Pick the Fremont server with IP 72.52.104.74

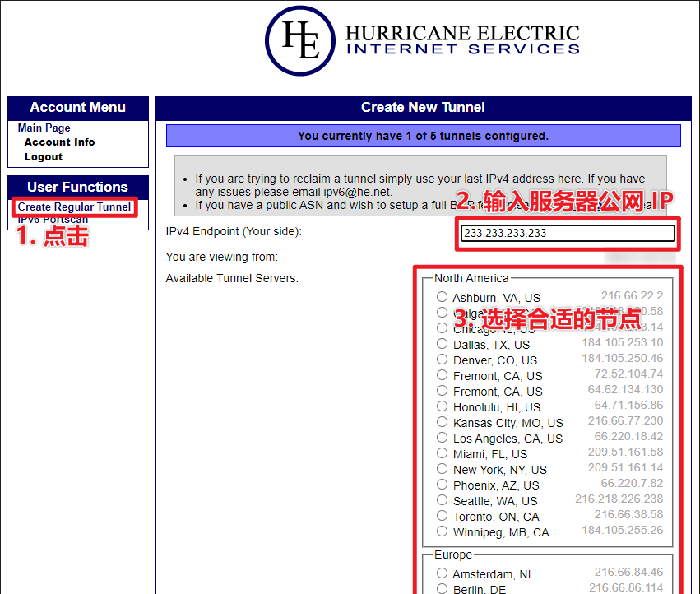point(442,374)
